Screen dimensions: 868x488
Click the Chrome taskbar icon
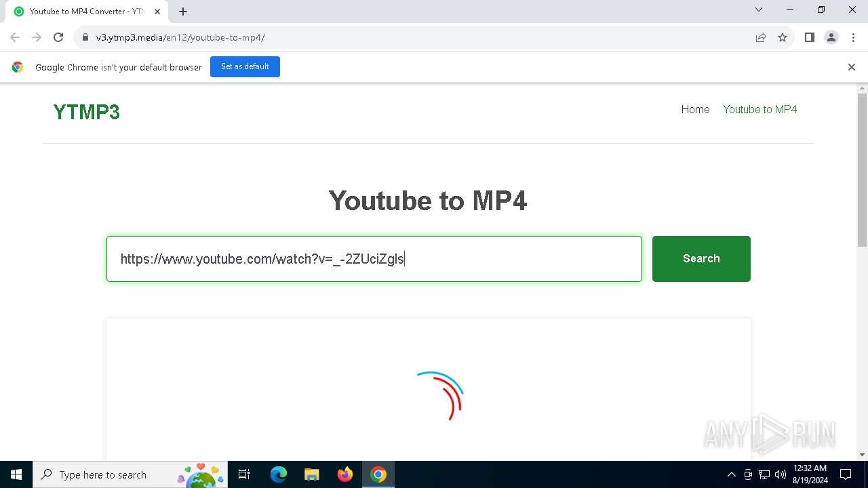coord(378,474)
